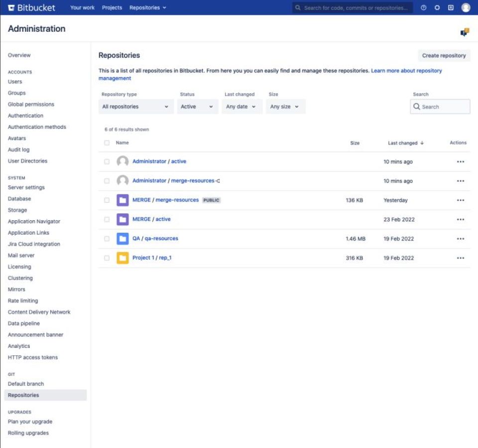Click the administration gear icon in header
Screen dimensions: 478x448
pyautogui.click(x=437, y=7)
